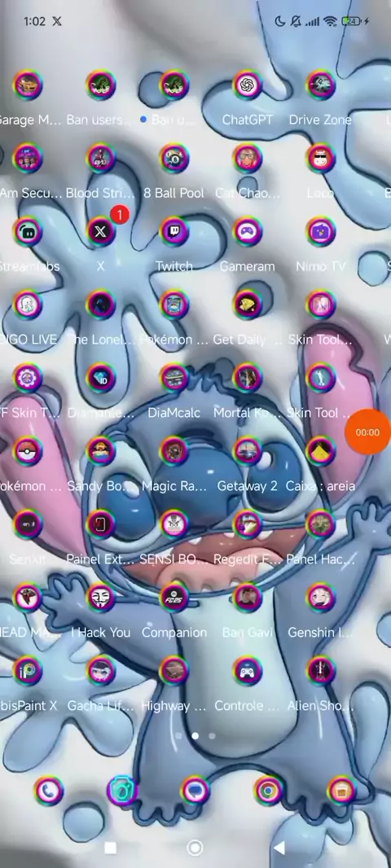Open the Gameram app

pyautogui.click(x=247, y=231)
